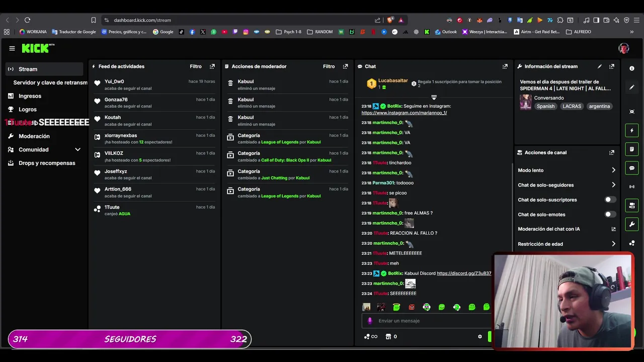Toggle the lightning activity feed sidebar icon

click(x=632, y=131)
